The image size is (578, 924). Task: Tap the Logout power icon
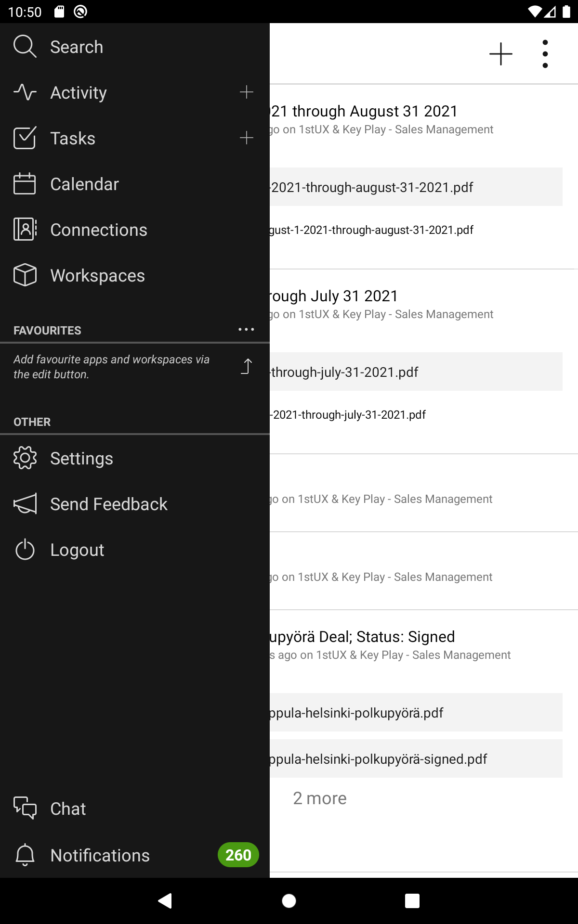(x=25, y=550)
